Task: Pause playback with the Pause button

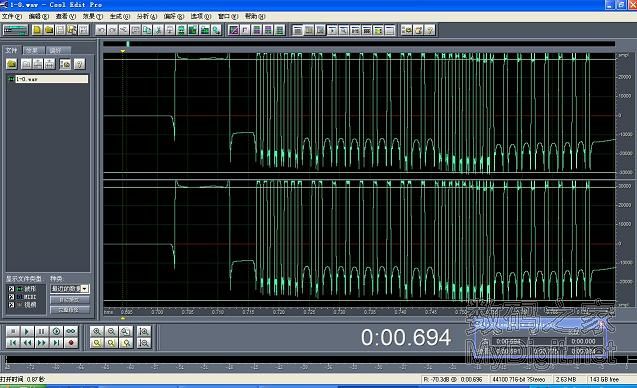Action: [42, 332]
